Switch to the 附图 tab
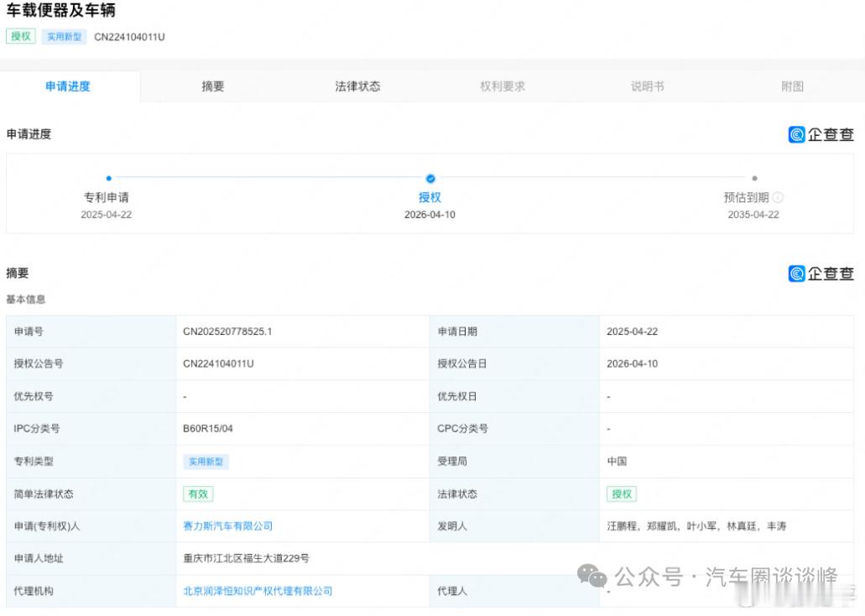The height and width of the screenshot is (616, 865). pos(792,85)
